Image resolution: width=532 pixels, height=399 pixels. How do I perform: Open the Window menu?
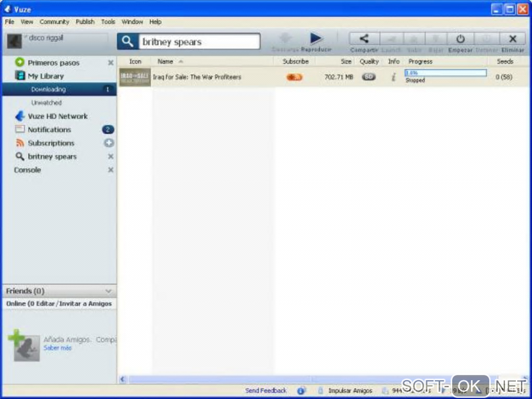(x=132, y=22)
